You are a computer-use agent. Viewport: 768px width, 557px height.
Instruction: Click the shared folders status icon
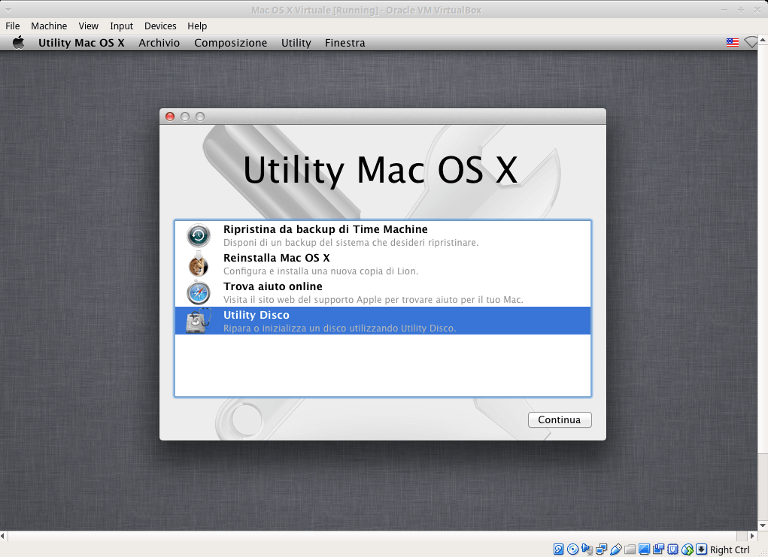tap(630, 549)
